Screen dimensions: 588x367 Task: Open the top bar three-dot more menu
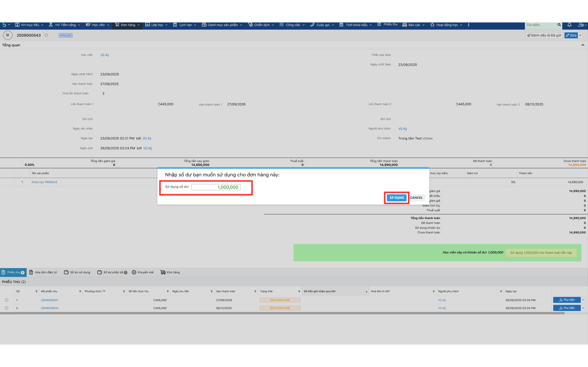[x=468, y=25]
